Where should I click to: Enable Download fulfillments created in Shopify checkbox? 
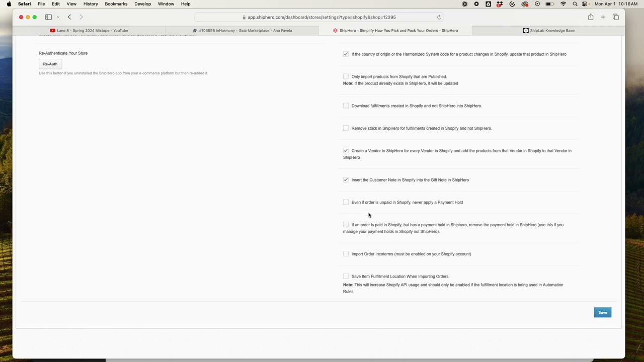tap(346, 106)
